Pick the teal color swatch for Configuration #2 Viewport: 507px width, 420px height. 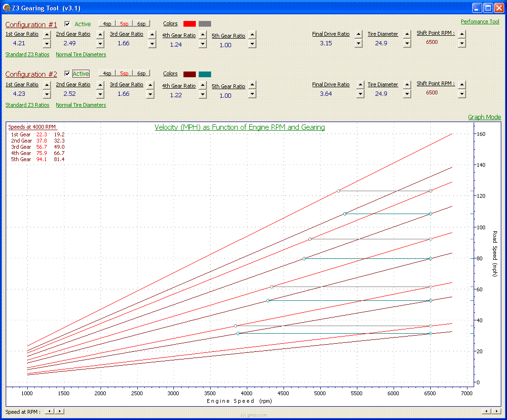point(205,74)
